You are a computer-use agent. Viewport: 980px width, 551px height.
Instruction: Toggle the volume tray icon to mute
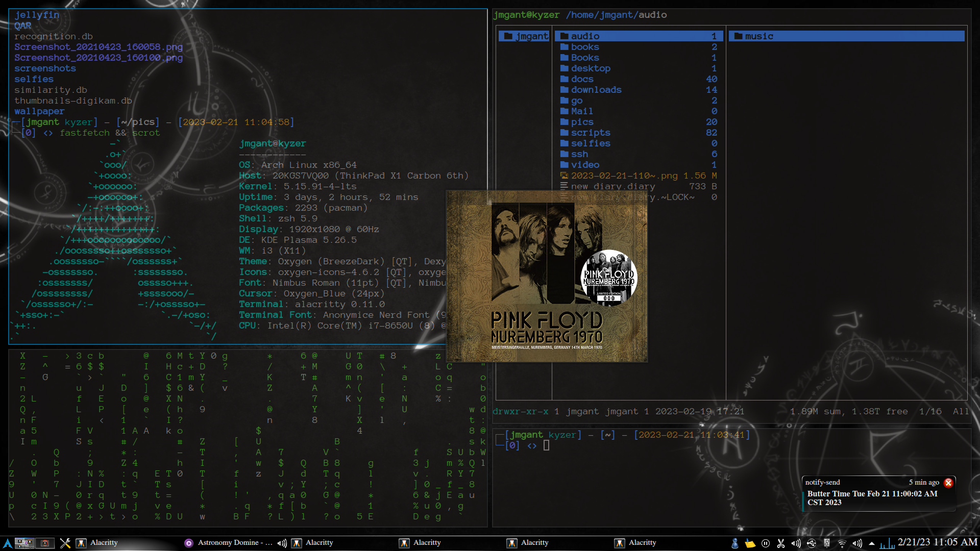pyautogui.click(x=857, y=543)
